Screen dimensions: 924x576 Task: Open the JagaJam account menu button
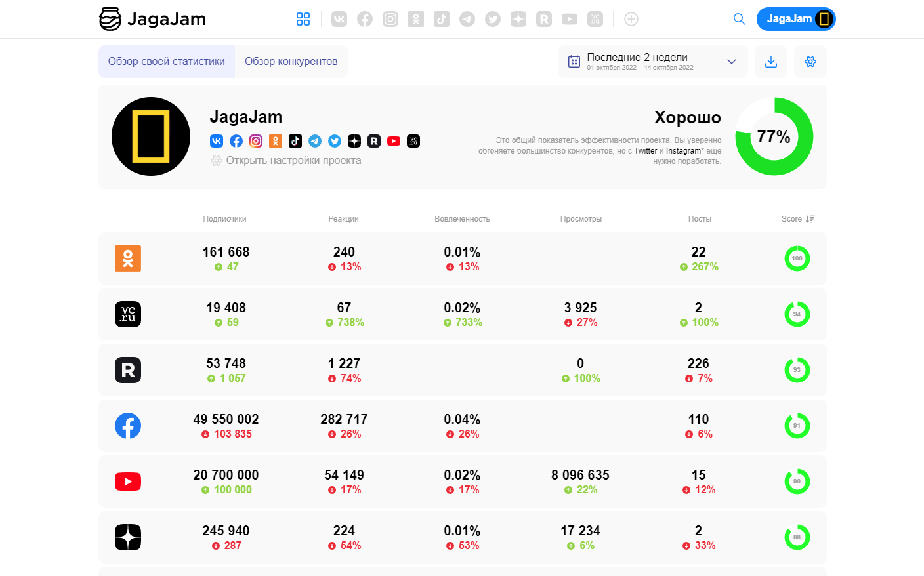pos(796,19)
